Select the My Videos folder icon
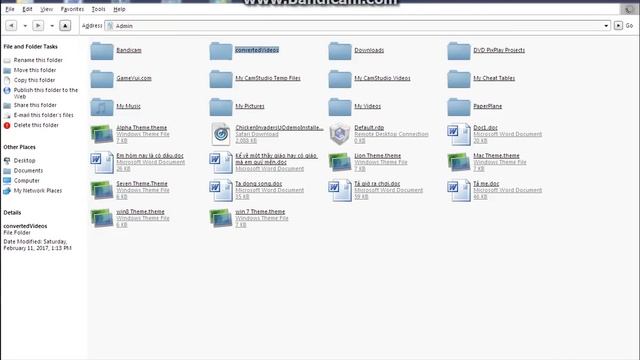Viewport: 640px width, 360px height. click(x=340, y=107)
